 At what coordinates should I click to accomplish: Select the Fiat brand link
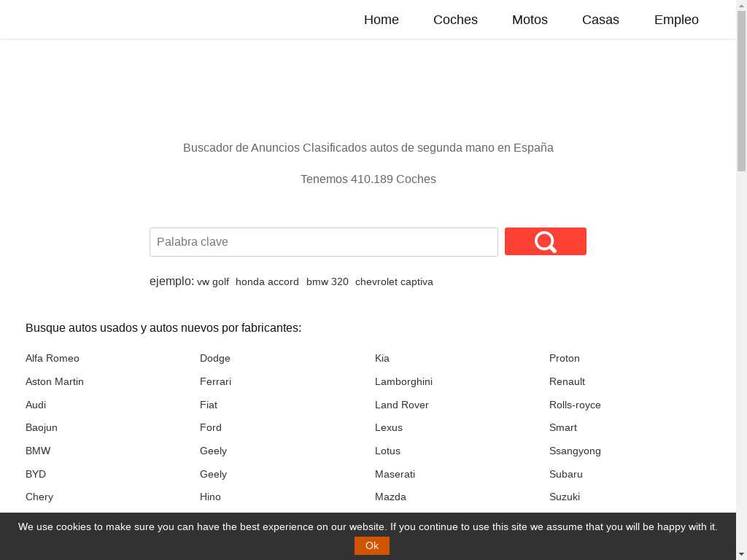point(208,405)
